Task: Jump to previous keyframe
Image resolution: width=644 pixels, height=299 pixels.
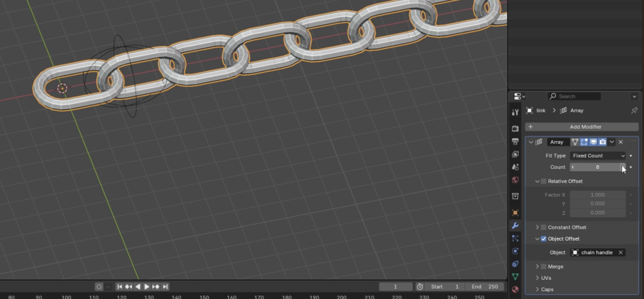Action: (x=129, y=287)
